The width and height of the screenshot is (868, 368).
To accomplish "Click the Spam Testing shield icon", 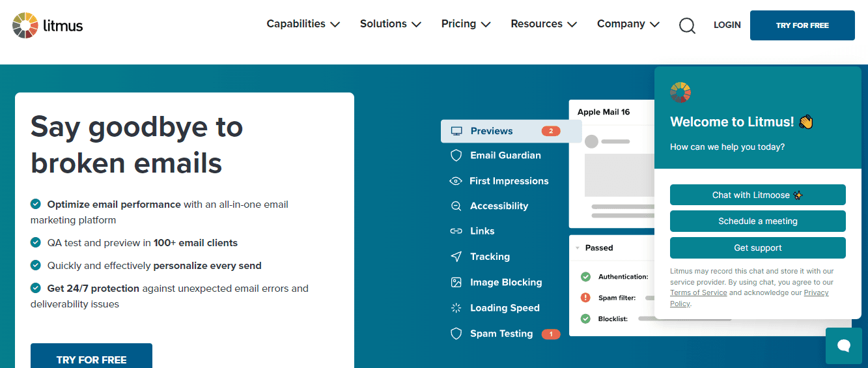I will [x=456, y=333].
